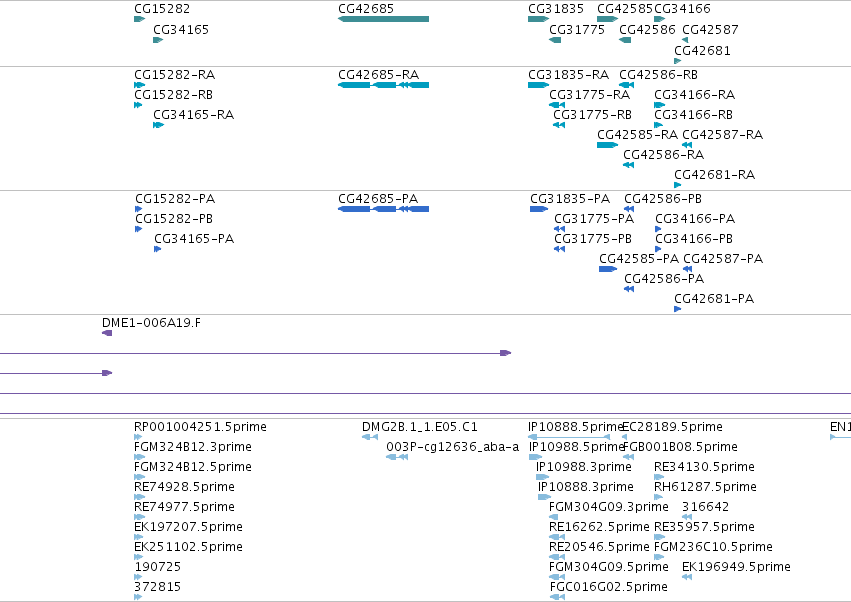Viewport: 851px width, 602px height.
Task: Click the CG42685-PA protein glyph
Action: (x=383, y=209)
